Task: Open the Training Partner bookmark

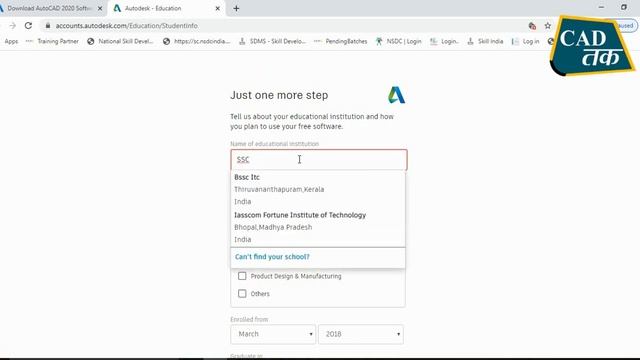Action: coord(52,41)
